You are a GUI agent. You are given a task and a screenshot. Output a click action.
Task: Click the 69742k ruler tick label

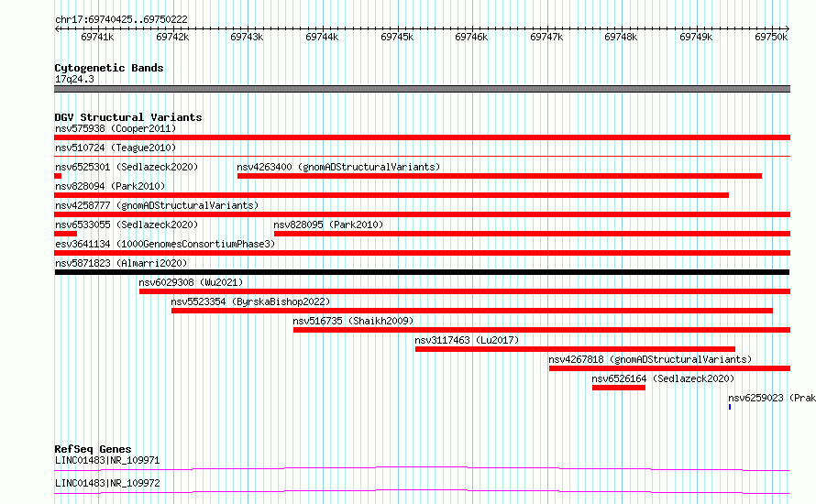click(172, 37)
